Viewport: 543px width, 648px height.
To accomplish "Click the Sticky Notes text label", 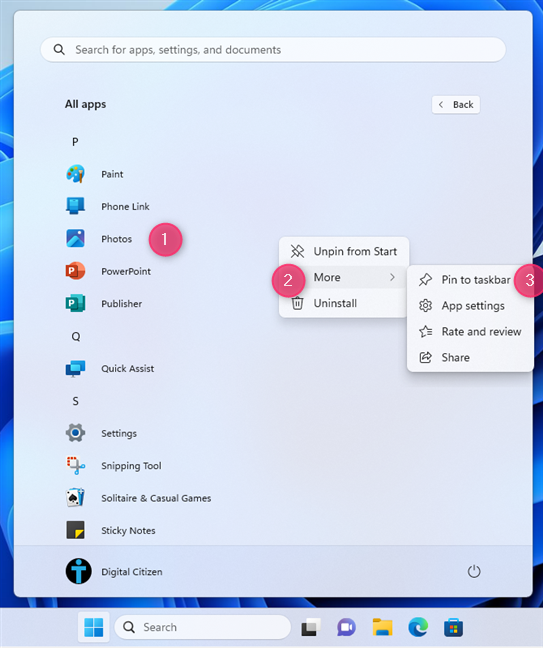I will 128,530.
